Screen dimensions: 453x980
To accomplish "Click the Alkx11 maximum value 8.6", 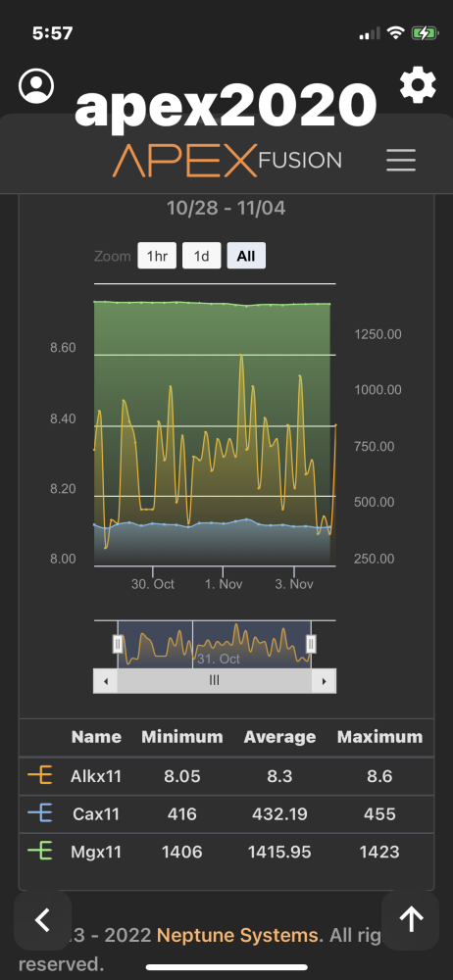I will (379, 776).
